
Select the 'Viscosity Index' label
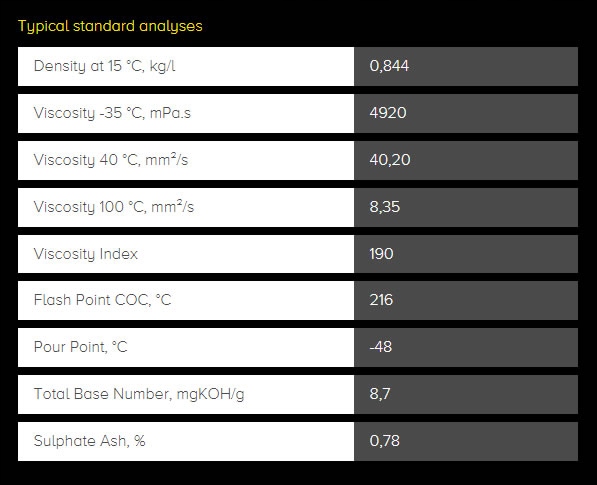coord(86,254)
